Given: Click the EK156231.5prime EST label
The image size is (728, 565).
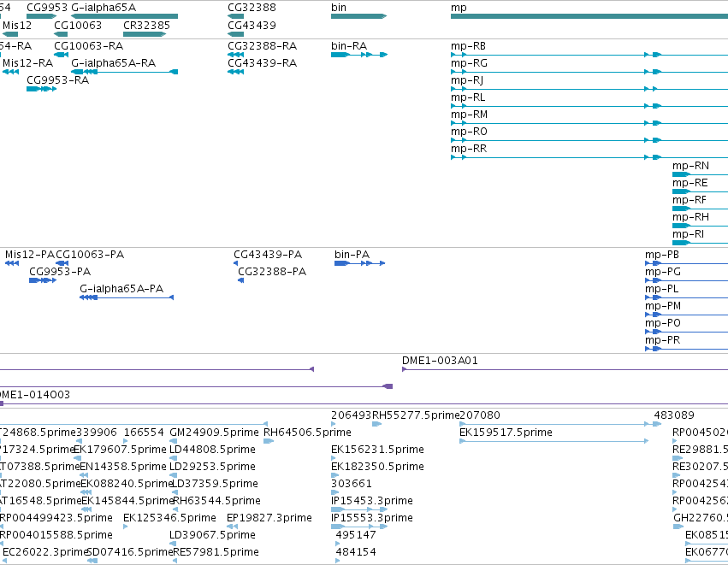Looking at the screenshot, I should click(377, 450).
